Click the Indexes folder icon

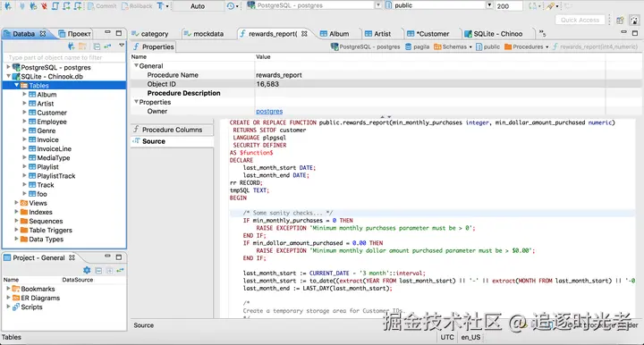point(24,212)
